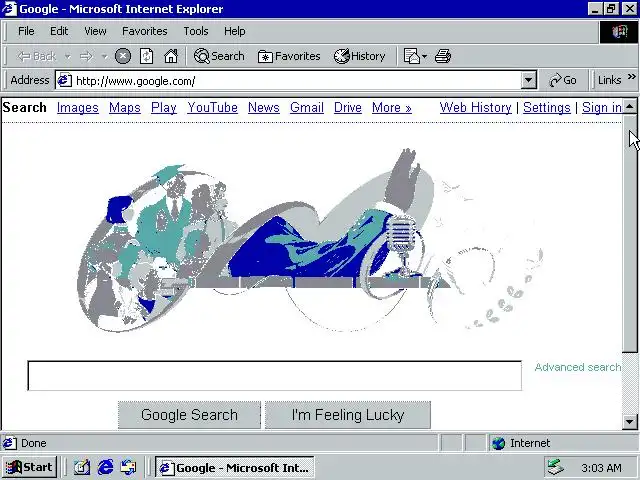The image size is (640, 480).
Task: Click the Show Desktop quick launch icon
Action: click(x=82, y=467)
